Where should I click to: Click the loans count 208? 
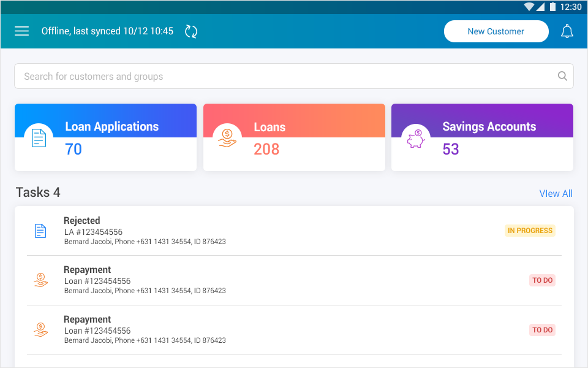[x=266, y=149]
